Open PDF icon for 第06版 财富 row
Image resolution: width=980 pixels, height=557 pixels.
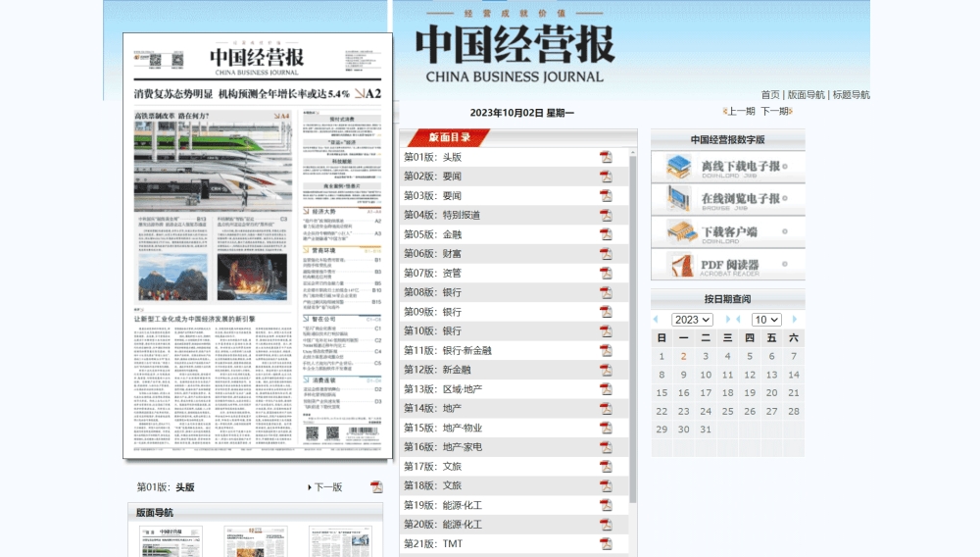(x=606, y=254)
